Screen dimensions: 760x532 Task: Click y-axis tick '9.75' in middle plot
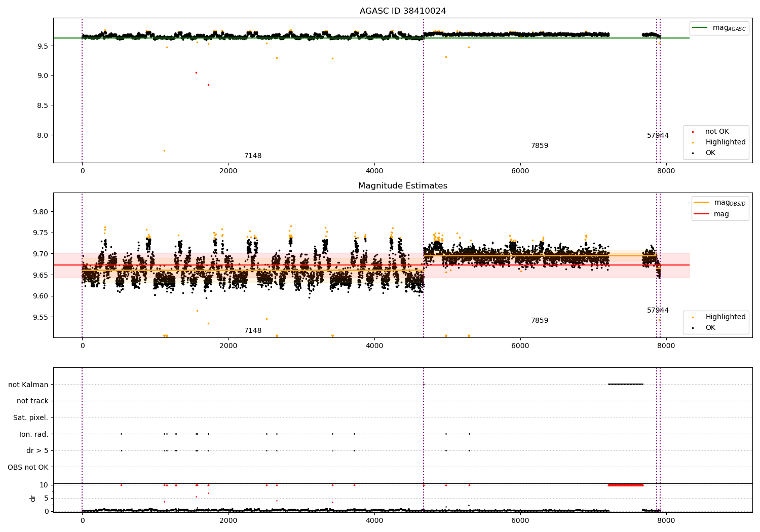(41, 233)
